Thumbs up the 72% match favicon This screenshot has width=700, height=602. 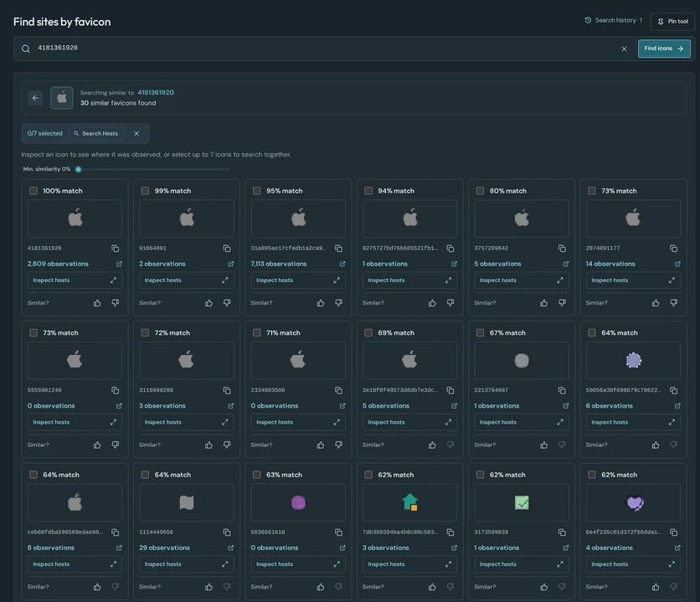point(209,445)
